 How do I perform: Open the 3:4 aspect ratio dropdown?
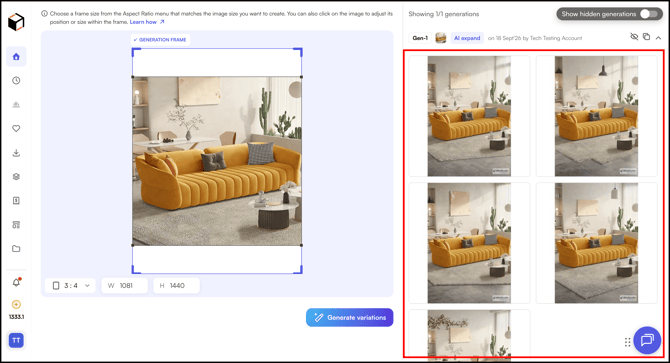71,286
